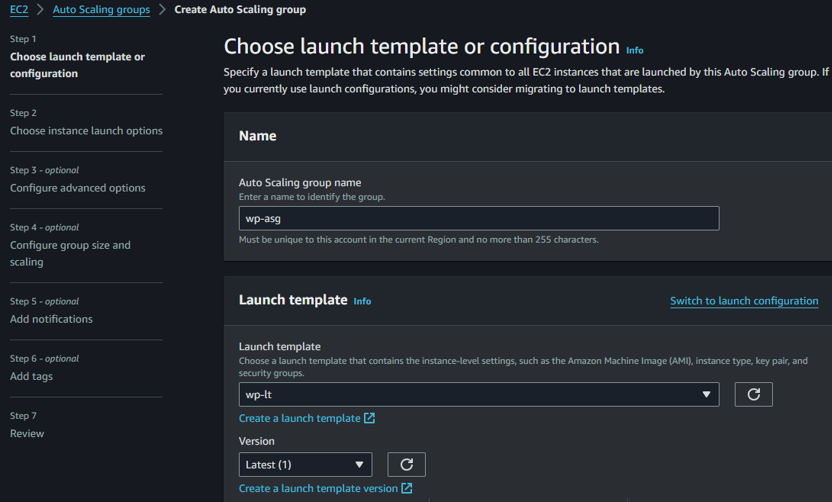Open the launch template dropdown showing wp-lt
The width and height of the screenshot is (832, 502).
[x=478, y=394]
